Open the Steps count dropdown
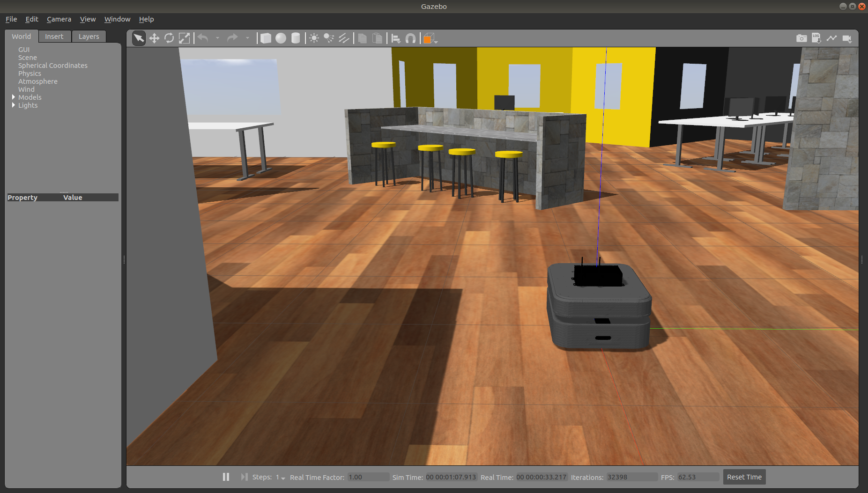The width and height of the screenshot is (868, 493). pyautogui.click(x=281, y=478)
